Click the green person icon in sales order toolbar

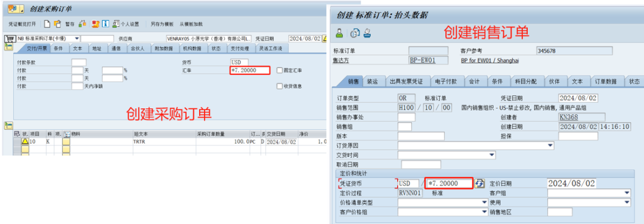(339, 33)
